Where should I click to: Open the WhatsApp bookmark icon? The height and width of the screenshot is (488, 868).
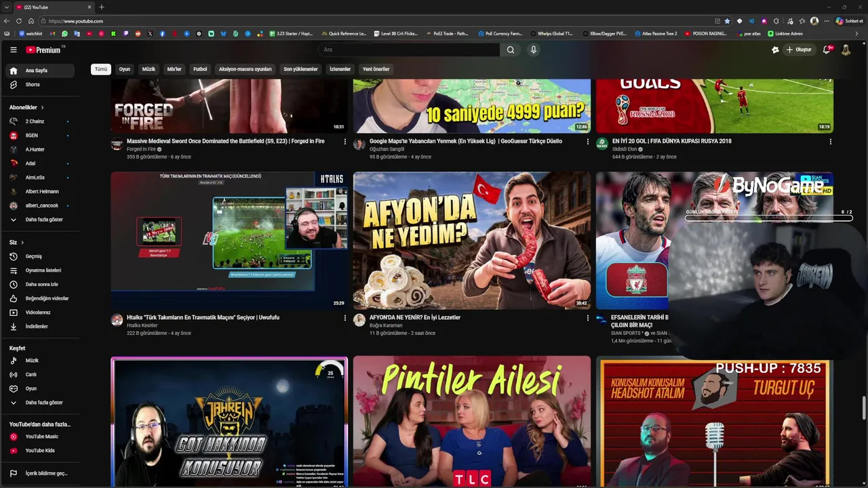[x=64, y=33]
